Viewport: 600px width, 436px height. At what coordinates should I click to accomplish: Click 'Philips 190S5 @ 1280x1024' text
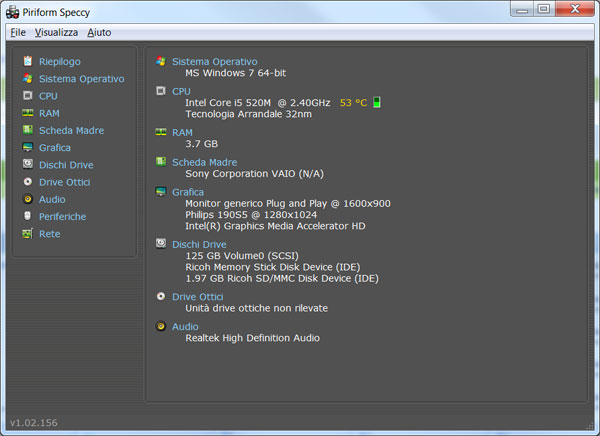(x=251, y=214)
